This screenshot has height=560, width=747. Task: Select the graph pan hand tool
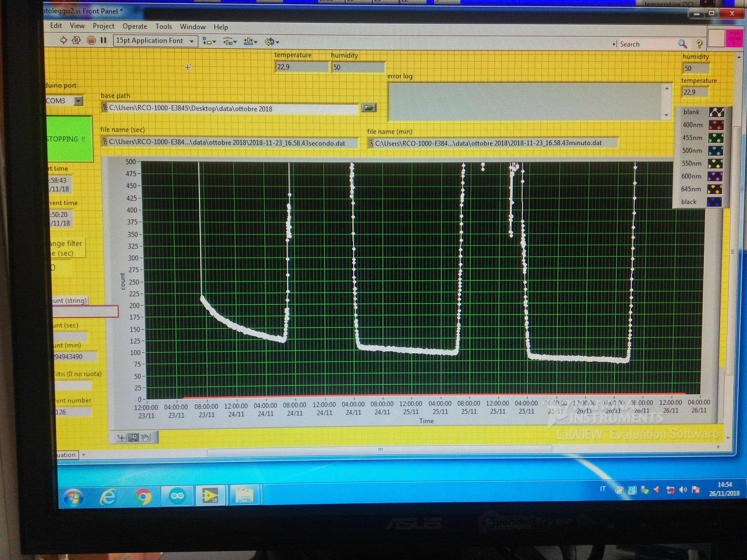tap(145, 437)
